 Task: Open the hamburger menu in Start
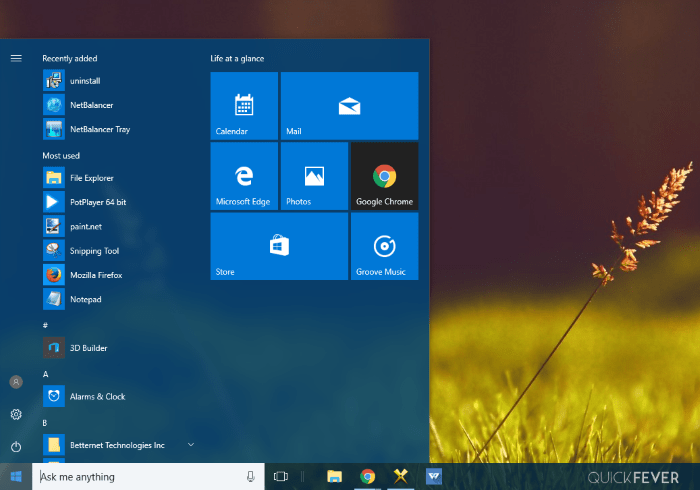(x=16, y=58)
